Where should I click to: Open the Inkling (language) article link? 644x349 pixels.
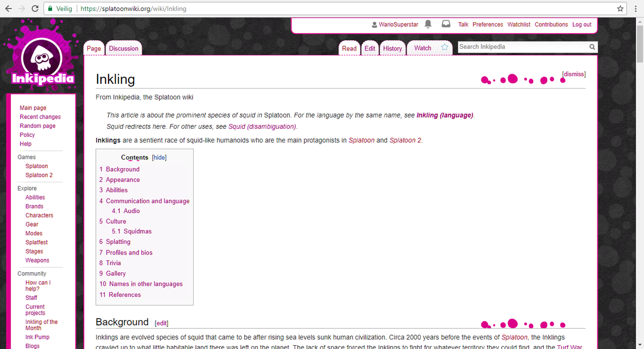[445, 115]
